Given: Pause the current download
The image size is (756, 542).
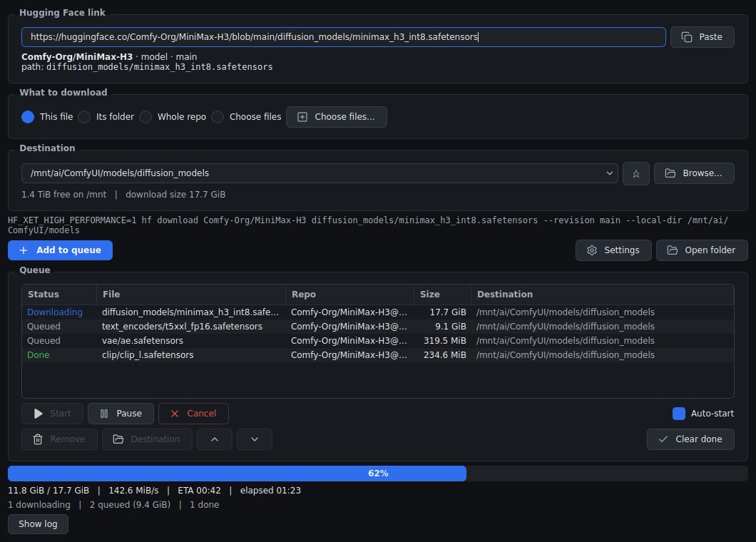Looking at the screenshot, I should [121, 414].
